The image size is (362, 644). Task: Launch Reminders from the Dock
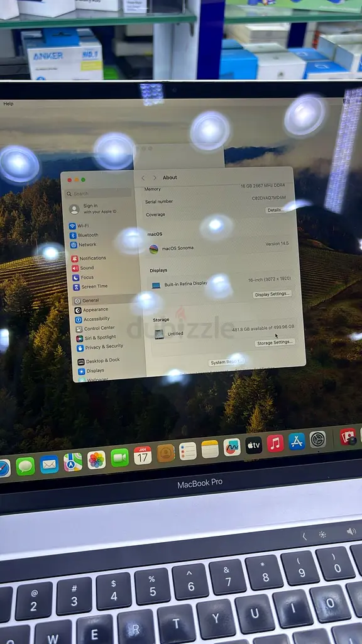click(x=188, y=451)
